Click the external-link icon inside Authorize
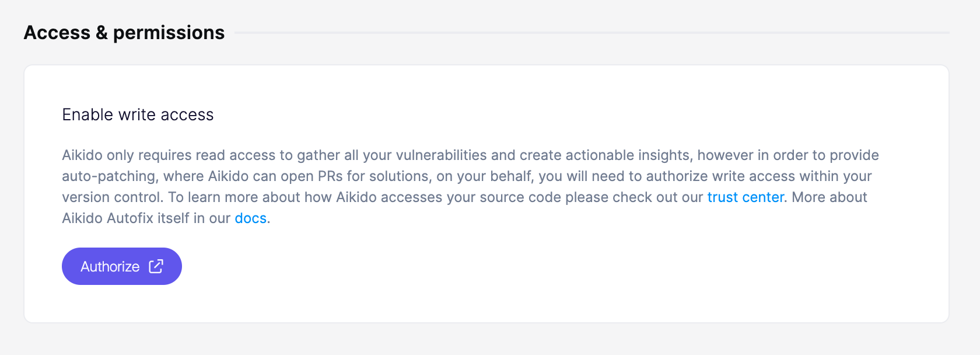This screenshot has height=355, width=980. (156, 266)
